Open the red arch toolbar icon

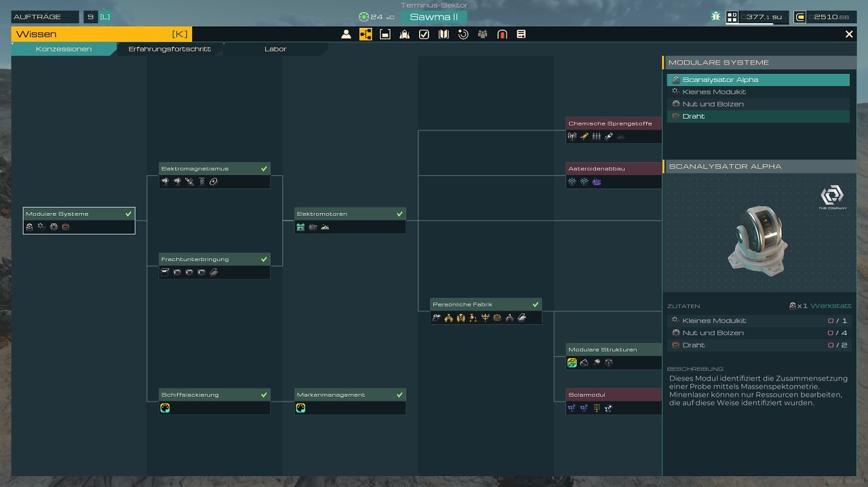[502, 34]
